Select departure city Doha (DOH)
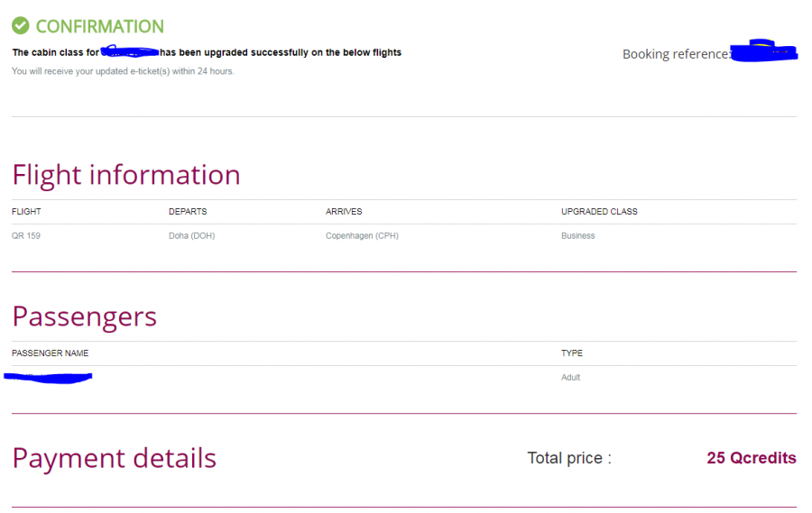 (x=191, y=236)
